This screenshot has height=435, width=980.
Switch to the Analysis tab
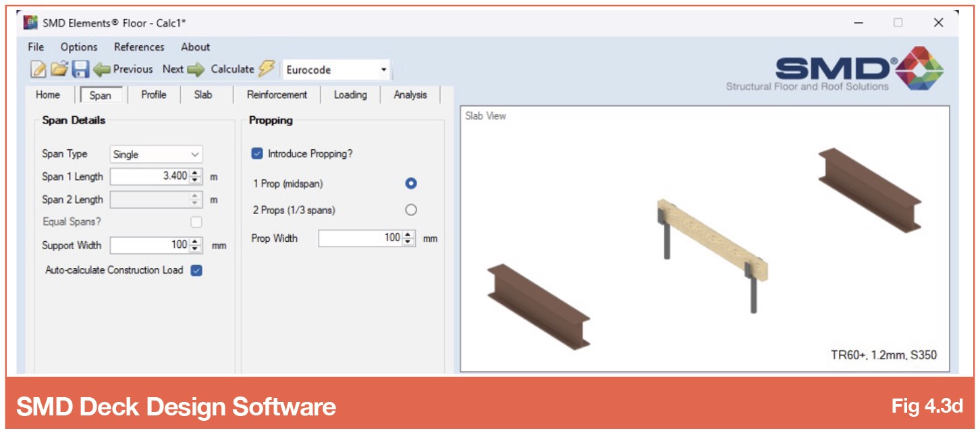[410, 95]
